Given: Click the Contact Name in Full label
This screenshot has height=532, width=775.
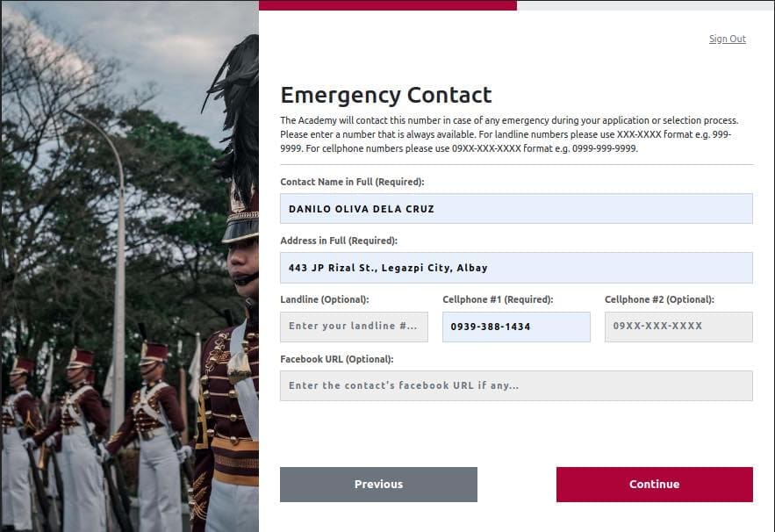Looking at the screenshot, I should [352, 182].
